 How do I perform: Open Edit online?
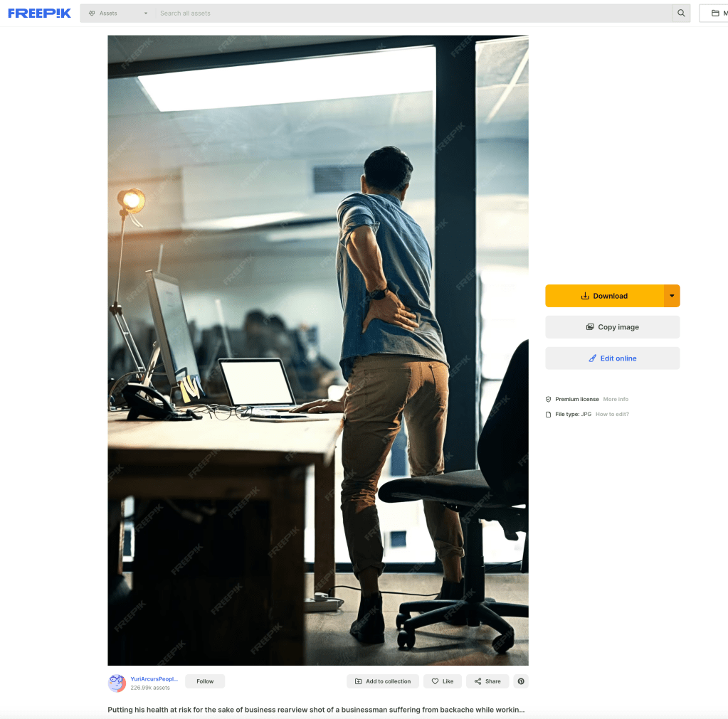612,358
